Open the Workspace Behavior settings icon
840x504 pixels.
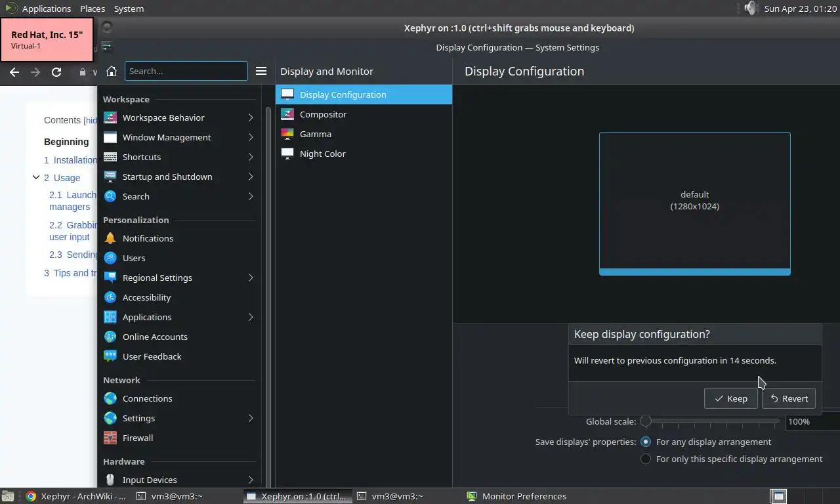(110, 117)
